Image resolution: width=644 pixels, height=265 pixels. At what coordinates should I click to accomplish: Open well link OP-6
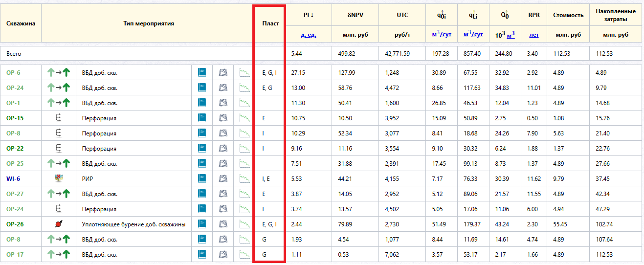13,72
